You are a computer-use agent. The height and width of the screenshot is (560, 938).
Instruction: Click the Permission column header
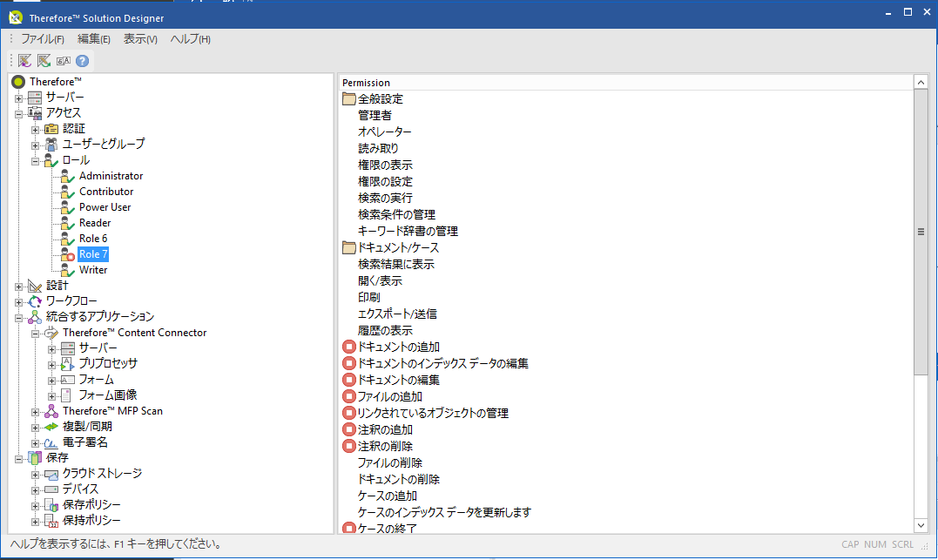[x=625, y=83]
